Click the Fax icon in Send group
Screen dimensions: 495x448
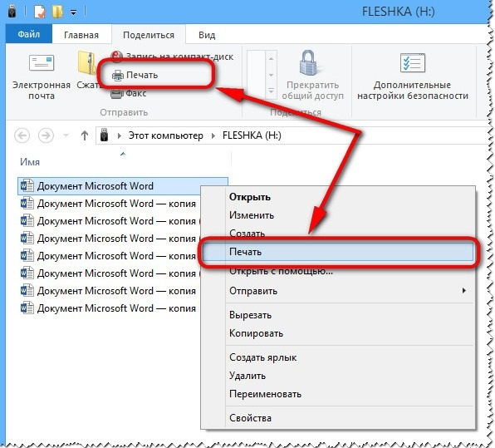pos(116,94)
